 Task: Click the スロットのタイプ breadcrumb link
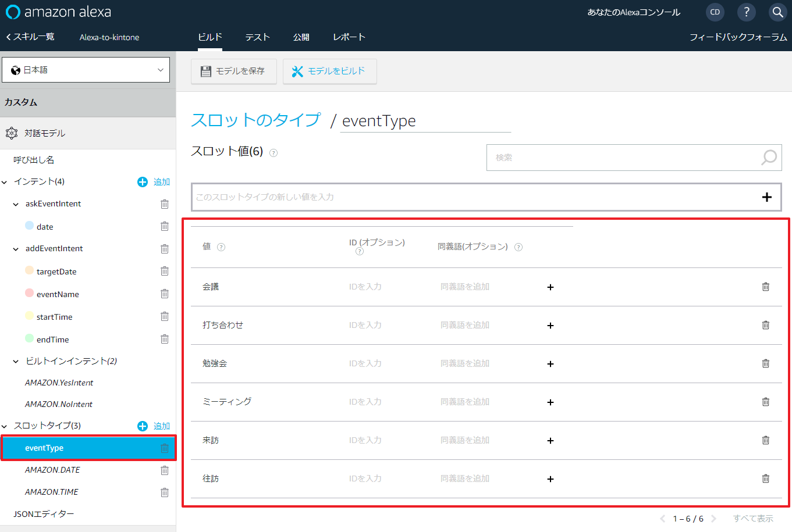(x=256, y=120)
